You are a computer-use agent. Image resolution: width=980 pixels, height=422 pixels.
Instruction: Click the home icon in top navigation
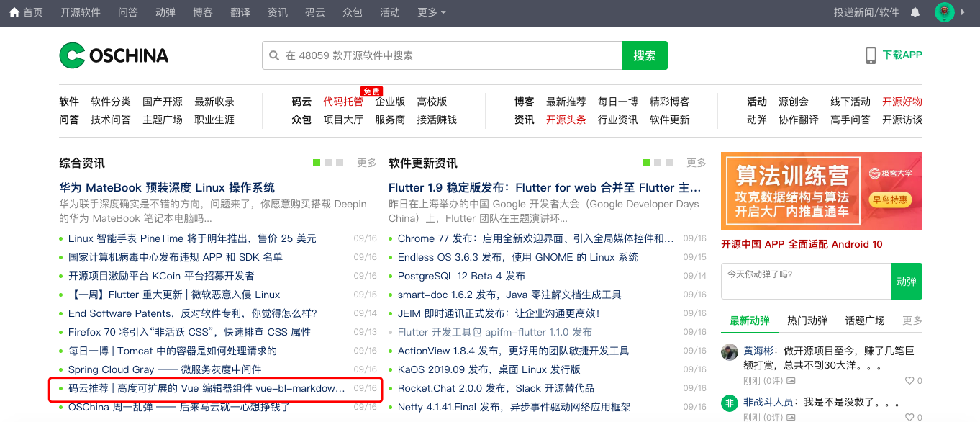14,12
